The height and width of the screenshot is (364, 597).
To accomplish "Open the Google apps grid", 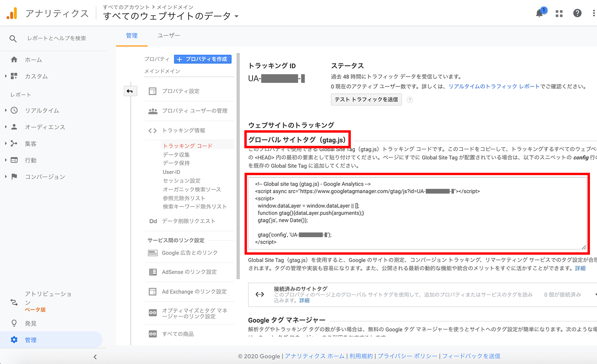I will point(559,13).
